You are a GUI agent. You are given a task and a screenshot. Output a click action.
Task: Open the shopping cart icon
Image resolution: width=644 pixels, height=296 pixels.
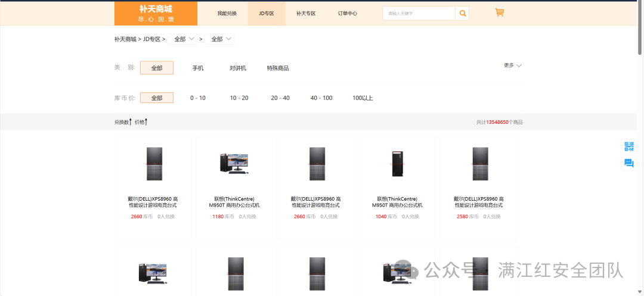pyautogui.click(x=500, y=13)
